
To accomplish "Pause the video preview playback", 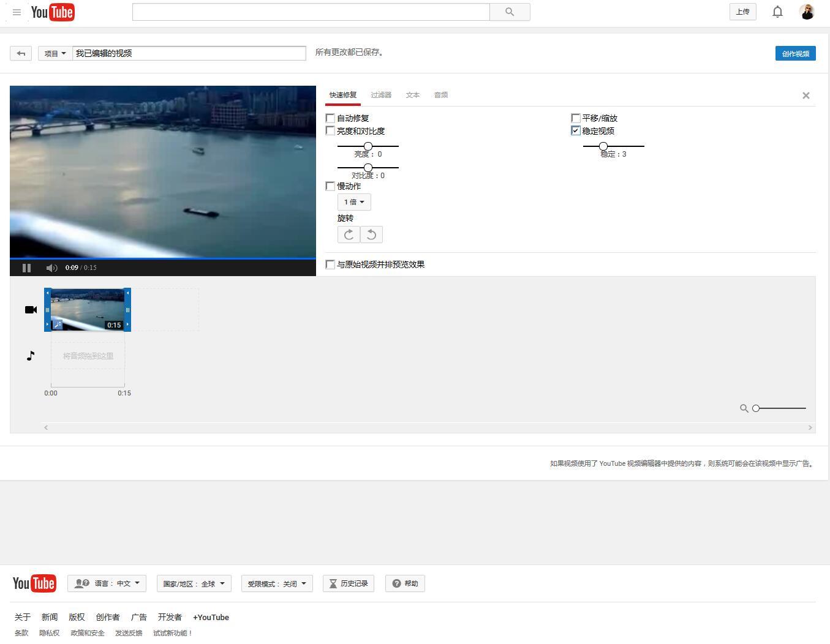I will click(x=26, y=268).
